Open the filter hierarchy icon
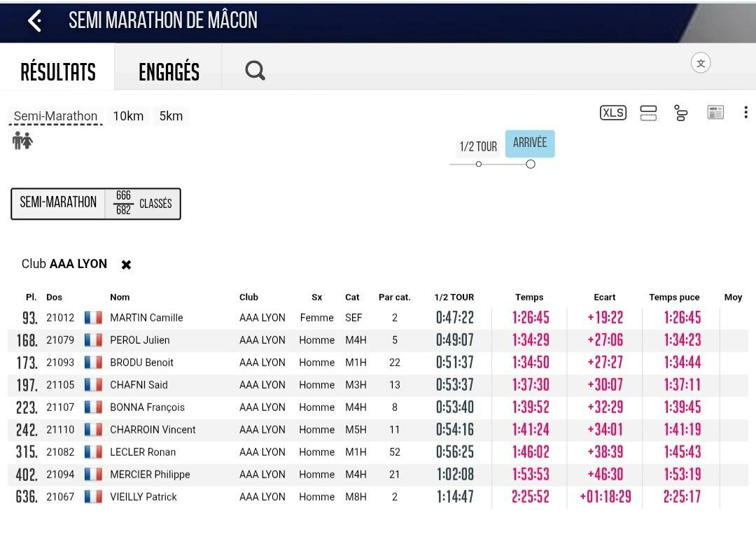The width and height of the screenshot is (756, 558). click(681, 113)
